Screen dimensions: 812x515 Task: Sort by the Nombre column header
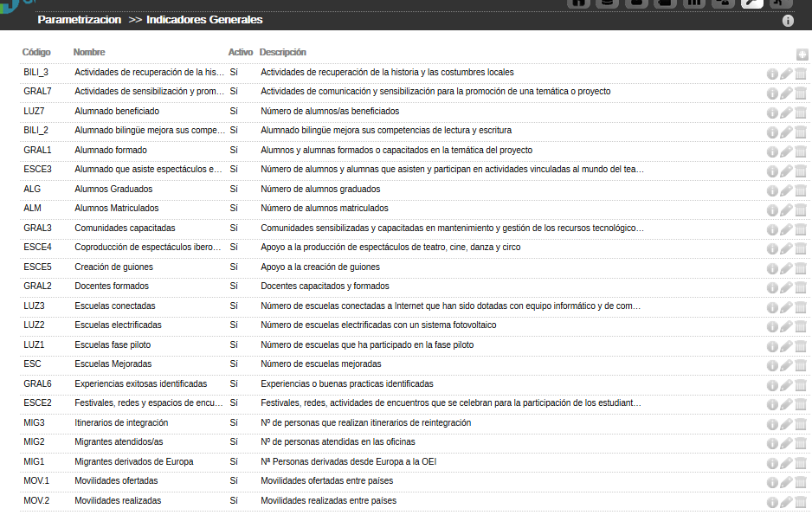(x=89, y=52)
